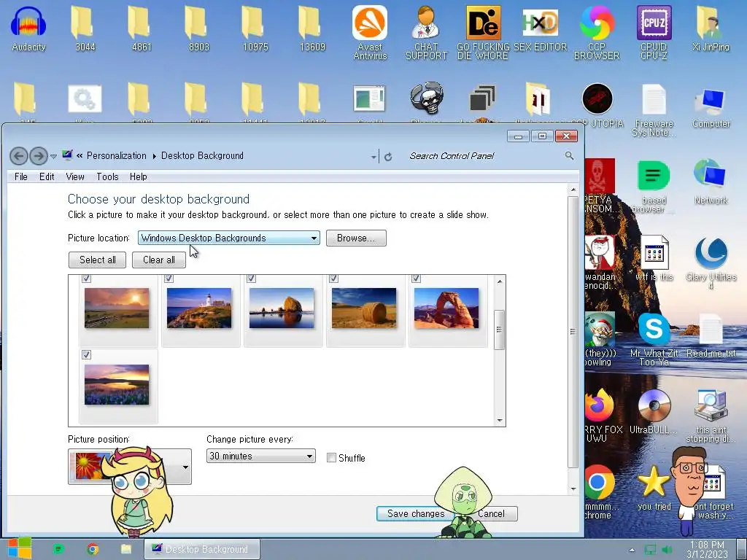Image resolution: width=747 pixels, height=560 pixels.
Task: Click the Cancel button
Action: coord(493,513)
